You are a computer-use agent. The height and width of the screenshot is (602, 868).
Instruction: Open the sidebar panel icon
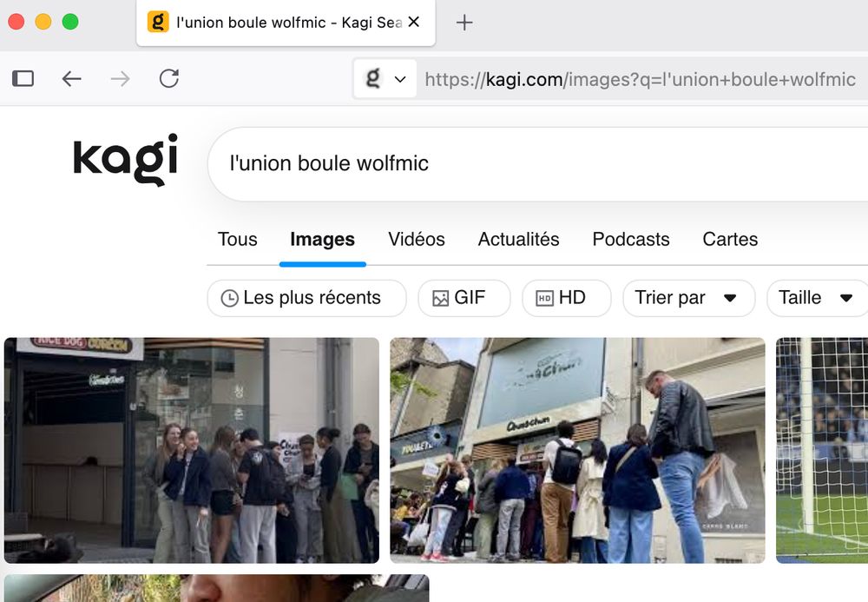coord(23,78)
